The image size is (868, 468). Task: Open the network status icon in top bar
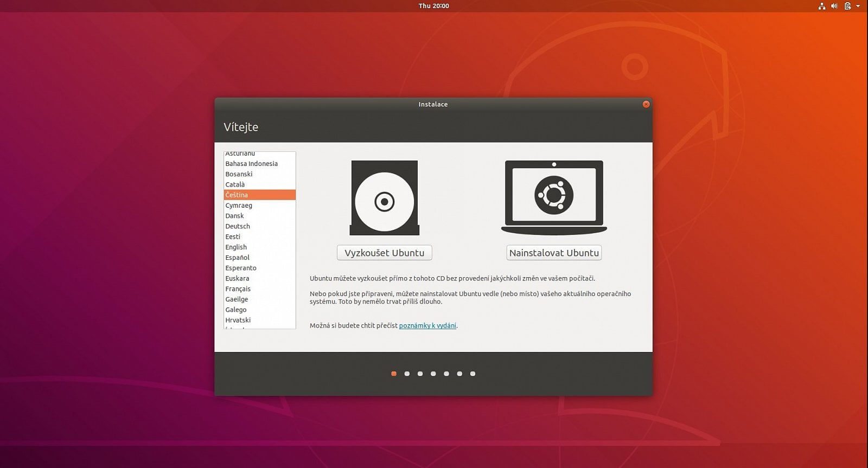(822, 6)
